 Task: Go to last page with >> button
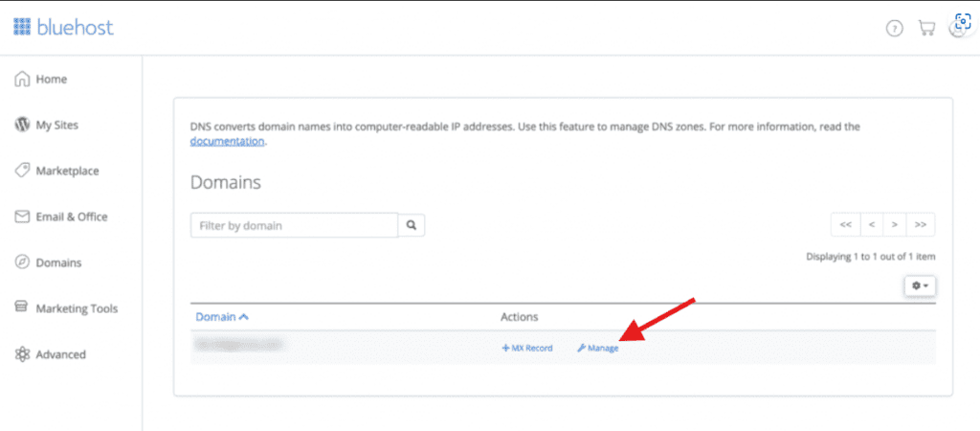(x=920, y=224)
